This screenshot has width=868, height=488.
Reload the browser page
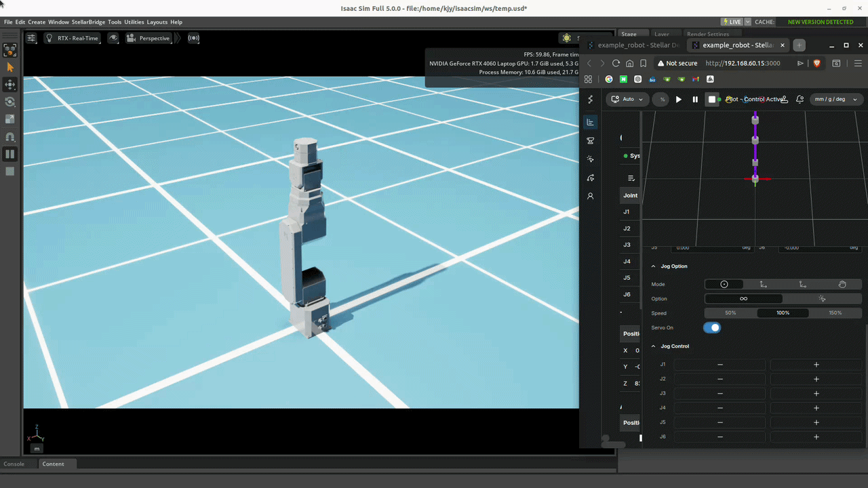tap(616, 63)
